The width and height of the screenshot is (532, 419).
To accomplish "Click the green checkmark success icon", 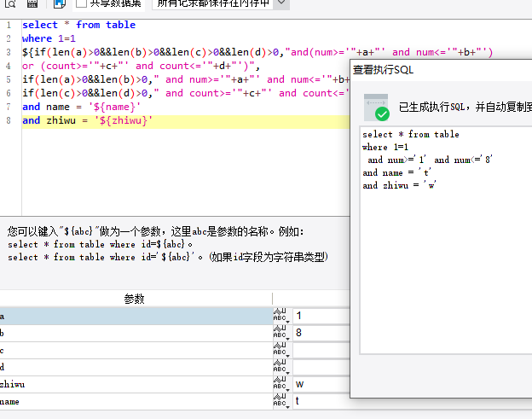I will [382, 113].
